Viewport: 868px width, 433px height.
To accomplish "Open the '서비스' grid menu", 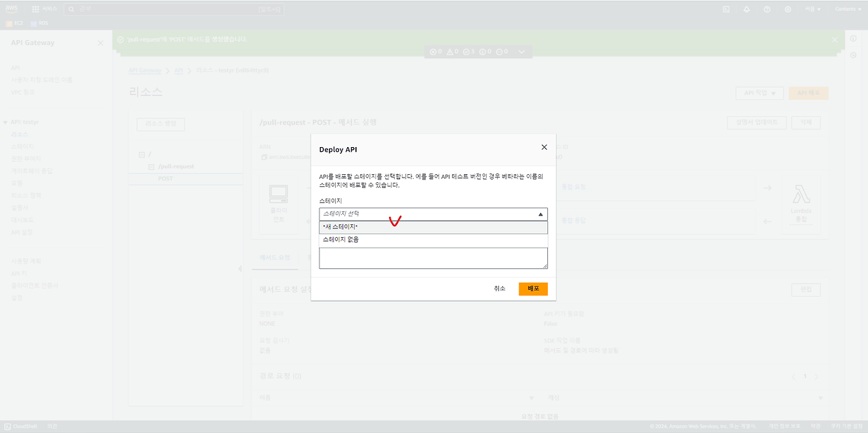I will click(45, 9).
